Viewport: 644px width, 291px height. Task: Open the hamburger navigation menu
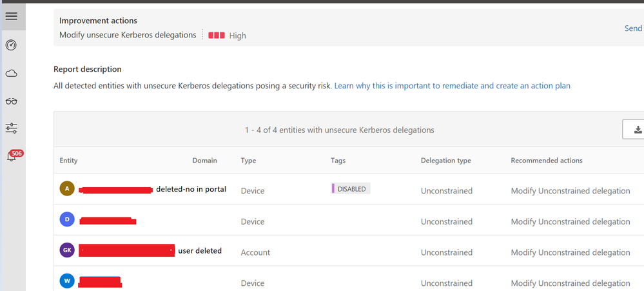(x=11, y=16)
